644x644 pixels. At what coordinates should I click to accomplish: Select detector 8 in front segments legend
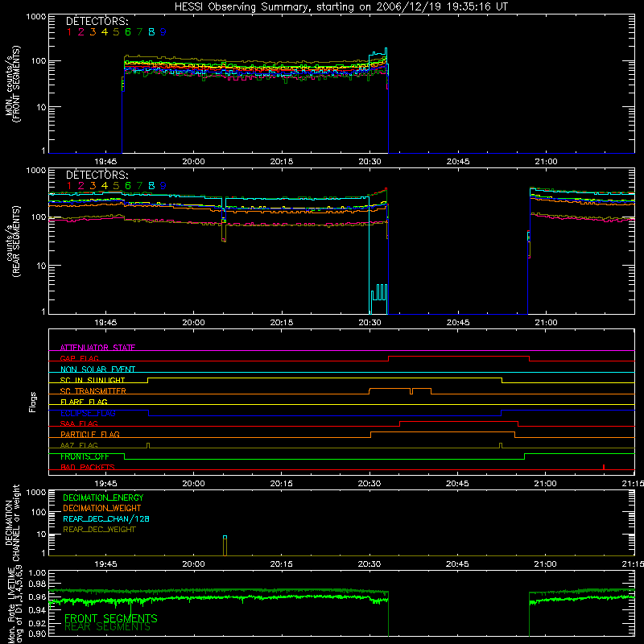[x=151, y=32]
